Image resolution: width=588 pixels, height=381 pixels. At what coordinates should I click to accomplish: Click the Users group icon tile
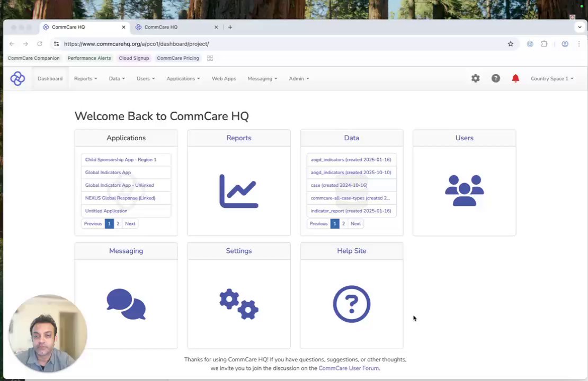coord(464,190)
